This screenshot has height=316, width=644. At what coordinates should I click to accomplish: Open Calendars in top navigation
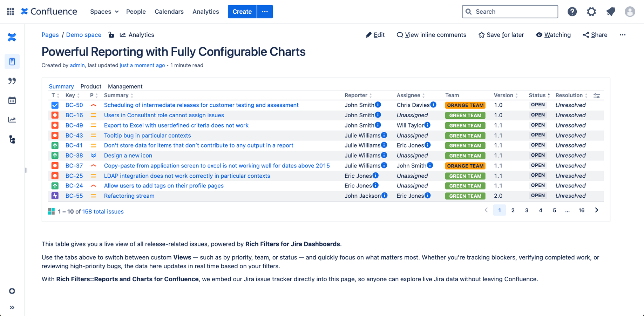point(169,12)
